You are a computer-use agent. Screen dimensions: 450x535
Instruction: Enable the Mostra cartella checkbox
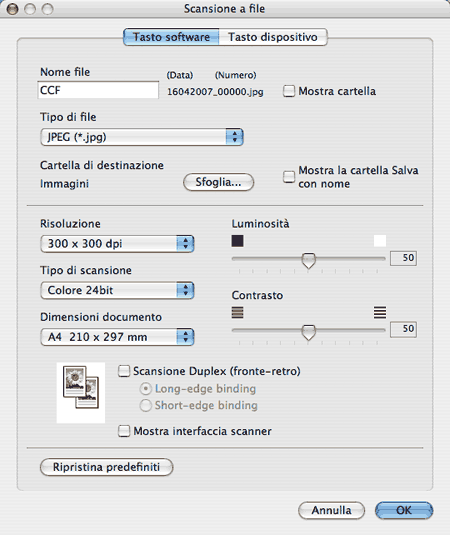[x=289, y=91]
